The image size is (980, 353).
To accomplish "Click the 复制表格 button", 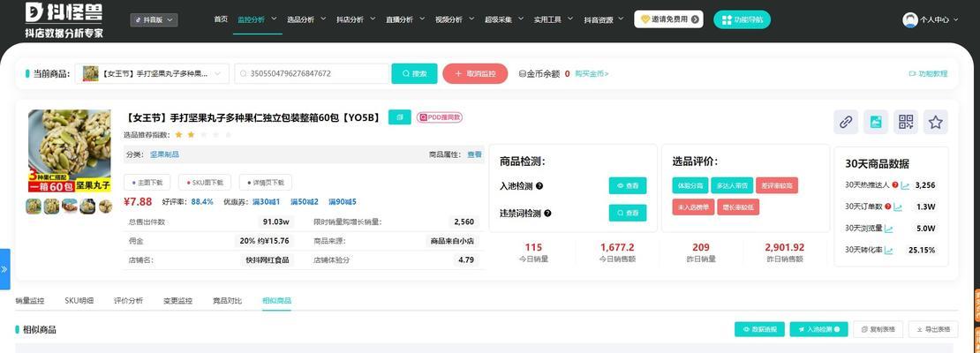I will click(878, 329).
